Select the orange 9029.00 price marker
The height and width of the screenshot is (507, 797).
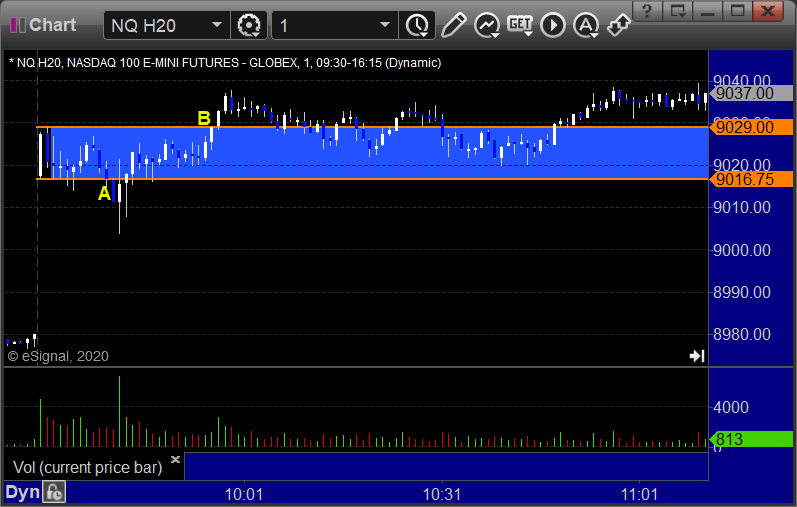[751, 127]
